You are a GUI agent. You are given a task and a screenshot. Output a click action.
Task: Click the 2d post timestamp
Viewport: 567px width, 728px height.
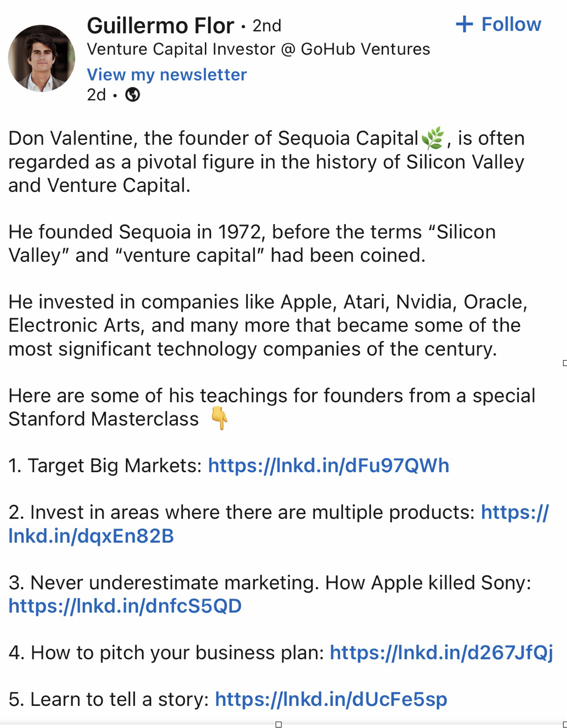pyautogui.click(x=96, y=94)
